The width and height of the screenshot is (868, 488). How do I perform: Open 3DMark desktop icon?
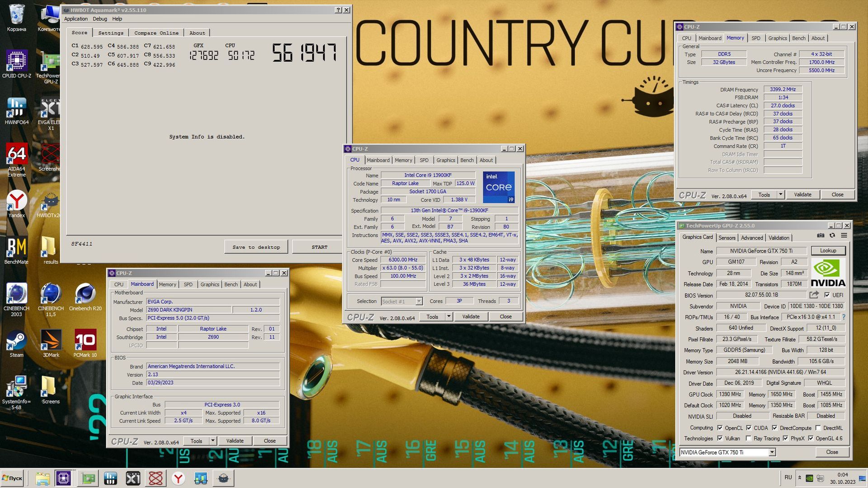click(x=51, y=343)
